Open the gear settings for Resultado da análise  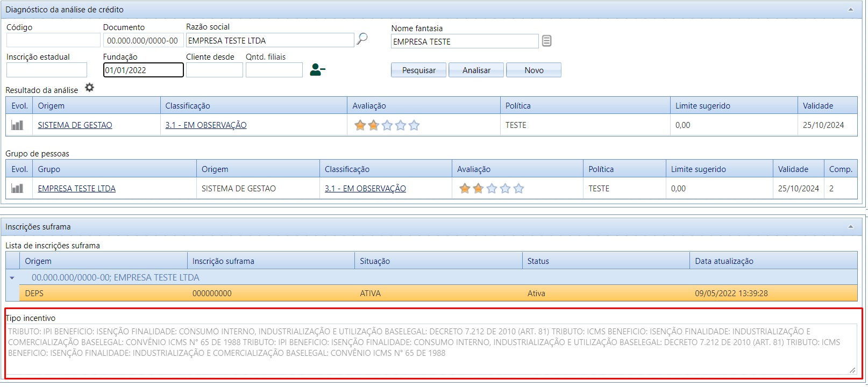point(90,88)
